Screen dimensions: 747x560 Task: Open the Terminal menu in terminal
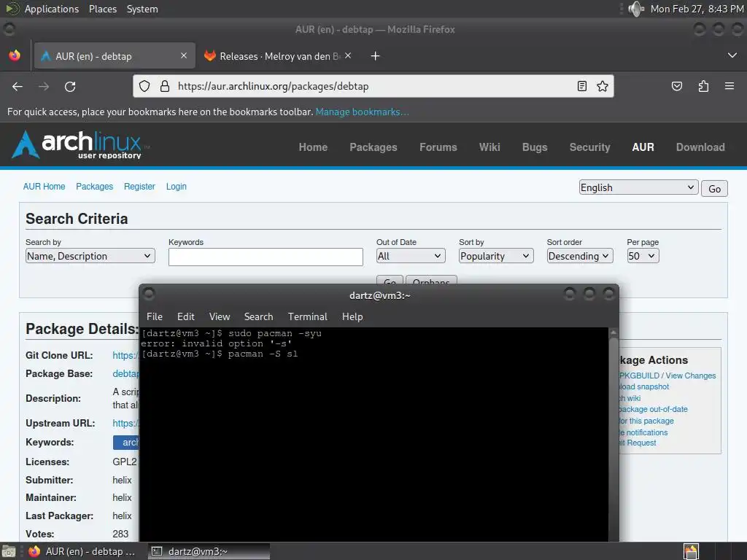point(308,316)
